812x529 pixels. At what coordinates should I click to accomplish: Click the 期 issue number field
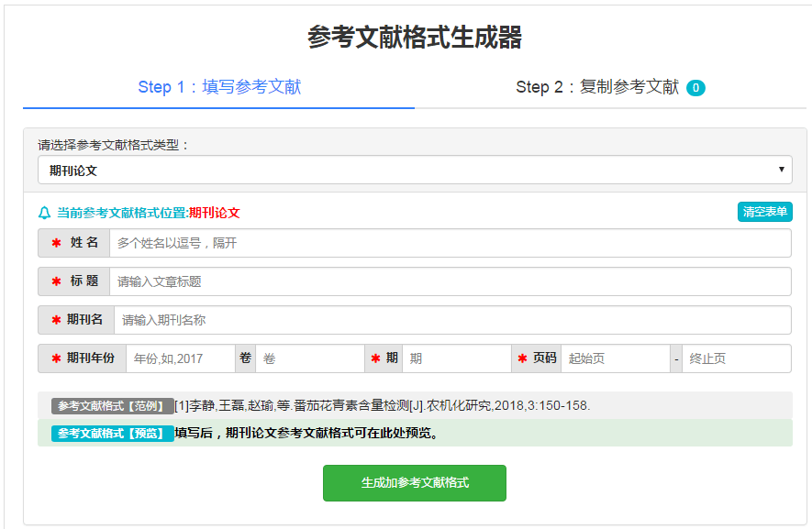[456, 358]
